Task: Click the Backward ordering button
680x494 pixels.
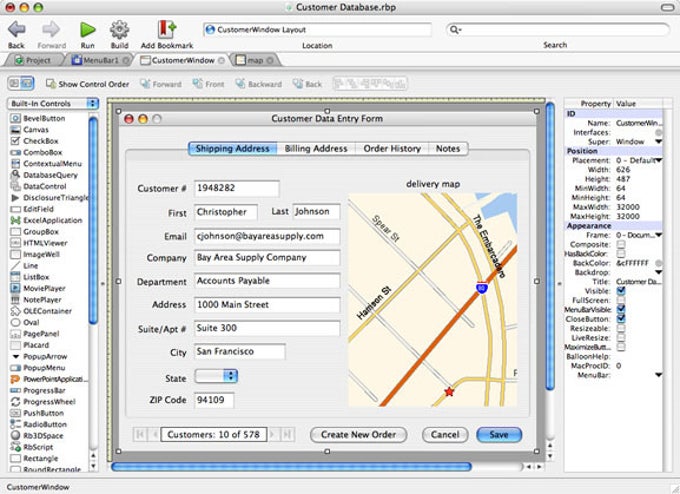Action: tap(258, 84)
